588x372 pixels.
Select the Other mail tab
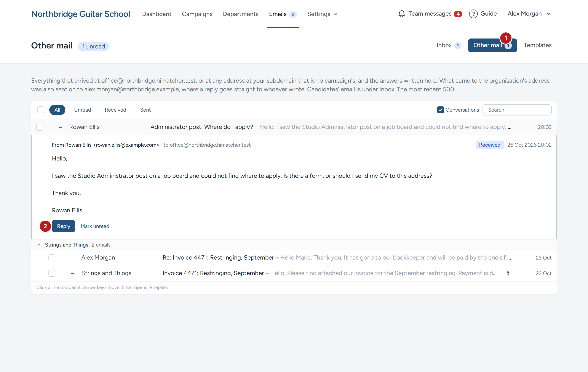pos(492,45)
